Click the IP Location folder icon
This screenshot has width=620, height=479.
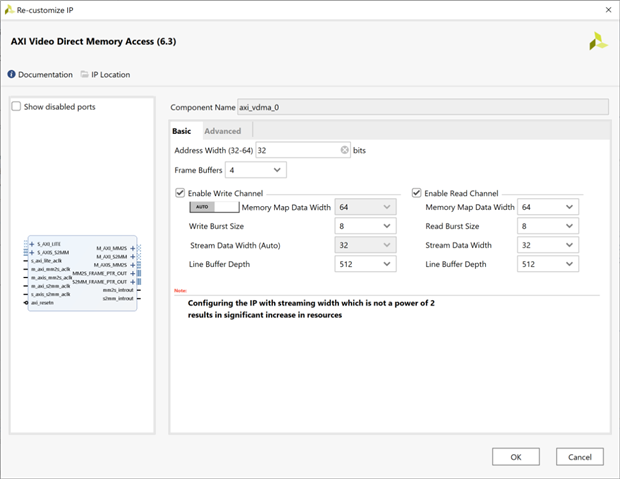tap(85, 75)
